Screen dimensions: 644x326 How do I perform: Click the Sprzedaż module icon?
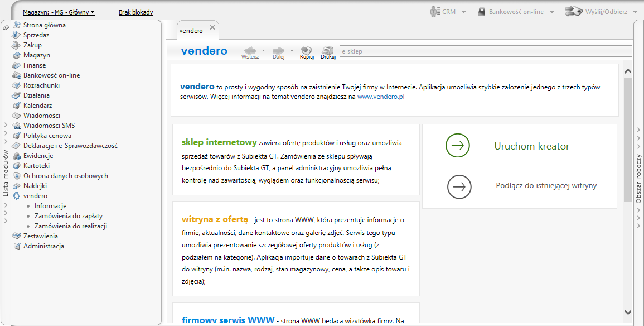(x=16, y=35)
